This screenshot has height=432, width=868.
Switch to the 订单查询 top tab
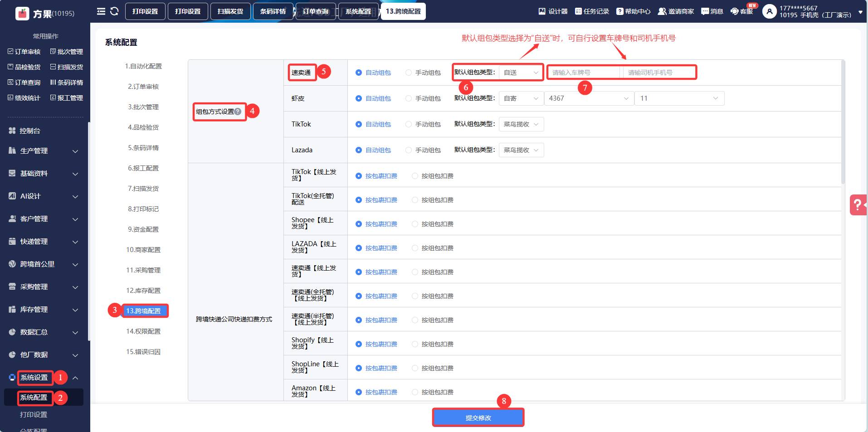316,11
